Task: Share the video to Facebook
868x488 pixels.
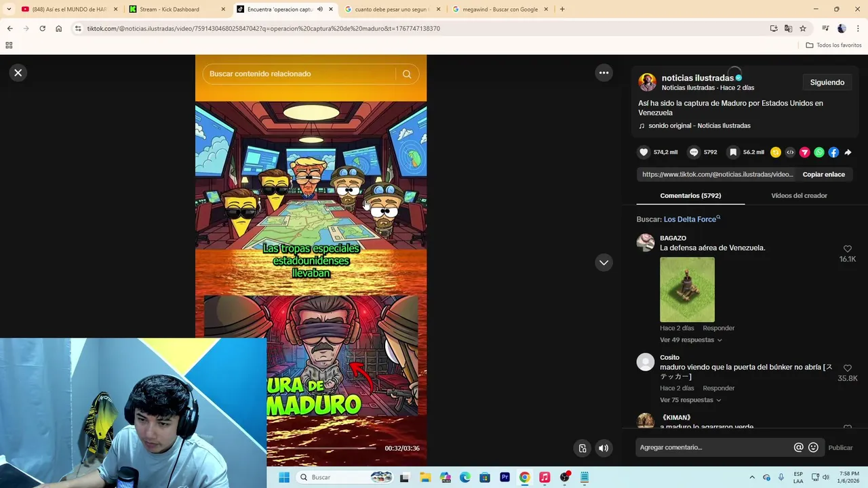Action: [833, 152]
